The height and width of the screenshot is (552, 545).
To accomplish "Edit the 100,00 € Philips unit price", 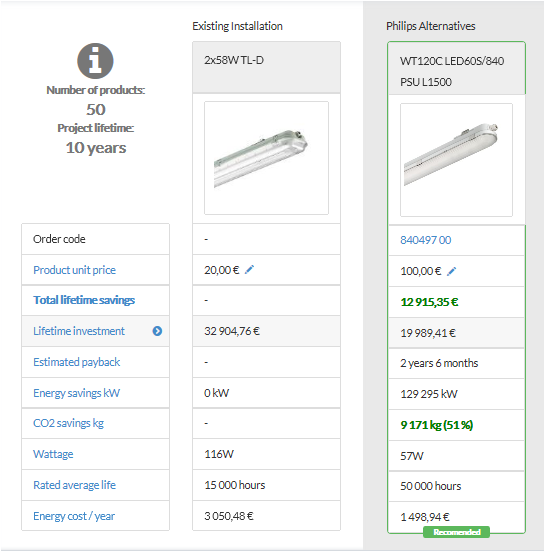I will (451, 271).
